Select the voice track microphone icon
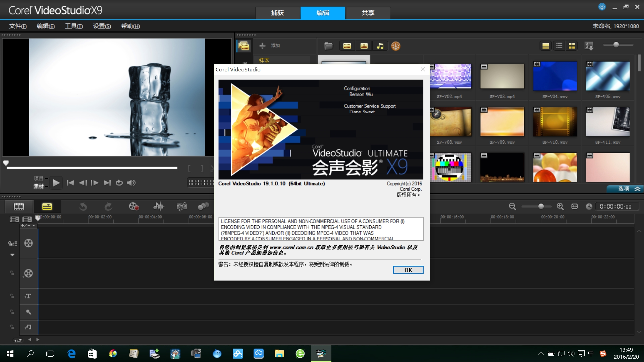 pyautogui.click(x=29, y=312)
